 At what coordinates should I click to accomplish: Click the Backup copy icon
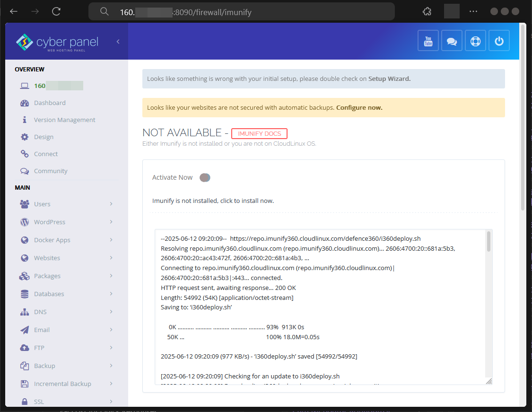pyautogui.click(x=25, y=366)
